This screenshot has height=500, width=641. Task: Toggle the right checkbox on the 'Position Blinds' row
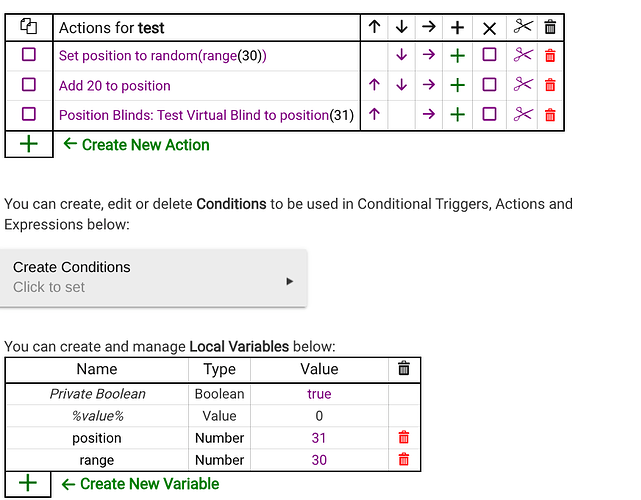tap(489, 114)
